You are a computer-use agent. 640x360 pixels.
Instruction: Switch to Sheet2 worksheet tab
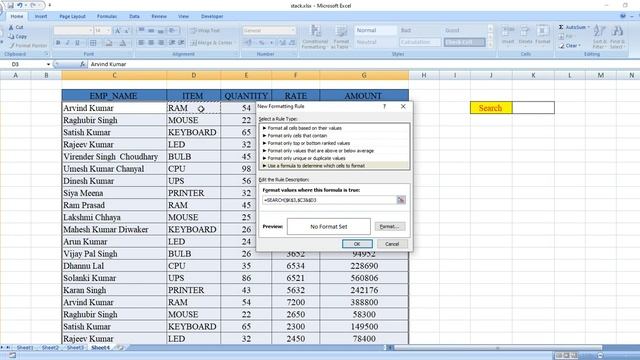coord(50,347)
